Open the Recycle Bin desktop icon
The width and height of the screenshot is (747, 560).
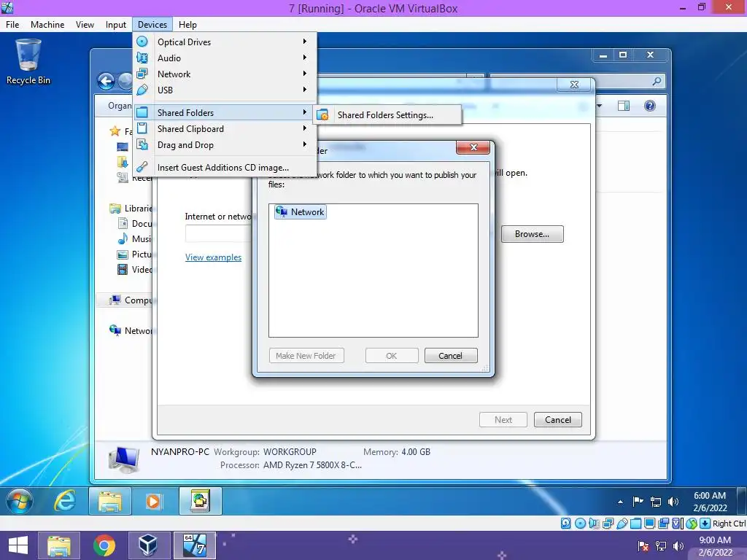pyautogui.click(x=28, y=62)
